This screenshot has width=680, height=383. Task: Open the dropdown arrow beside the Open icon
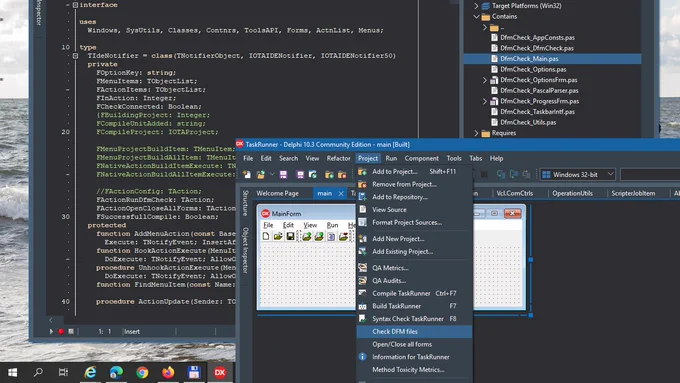(x=272, y=174)
